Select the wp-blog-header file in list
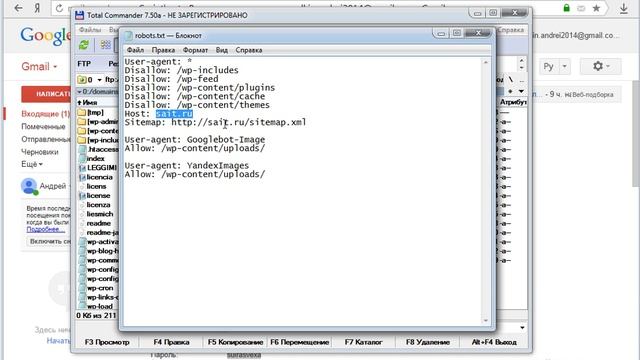This screenshot has height=360, width=640. click(98, 251)
